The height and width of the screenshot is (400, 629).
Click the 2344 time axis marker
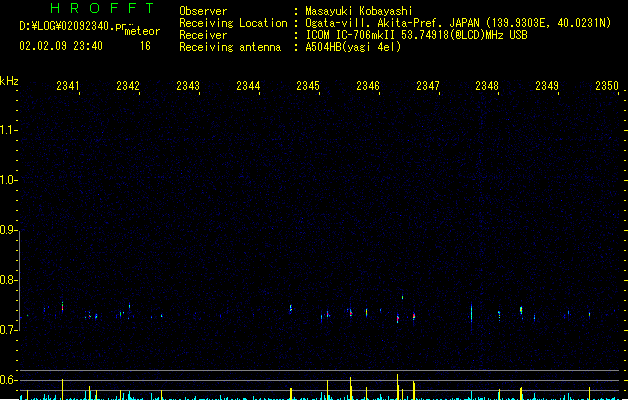point(248,85)
